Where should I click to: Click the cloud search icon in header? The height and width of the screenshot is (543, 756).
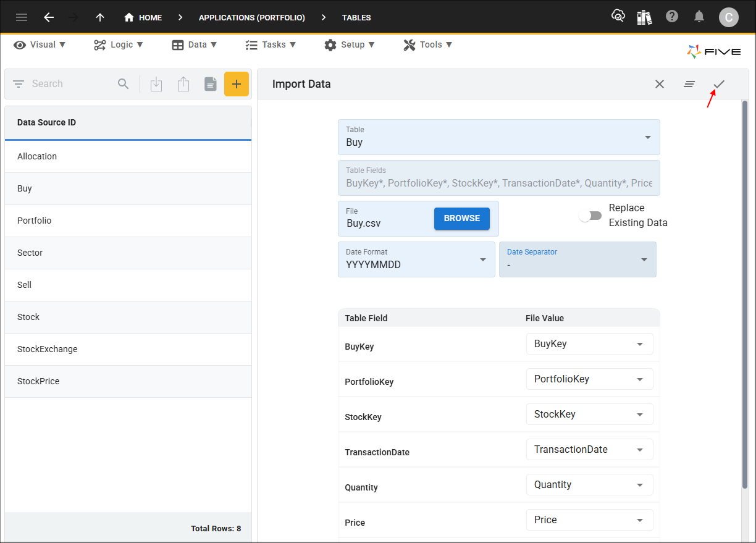618,17
